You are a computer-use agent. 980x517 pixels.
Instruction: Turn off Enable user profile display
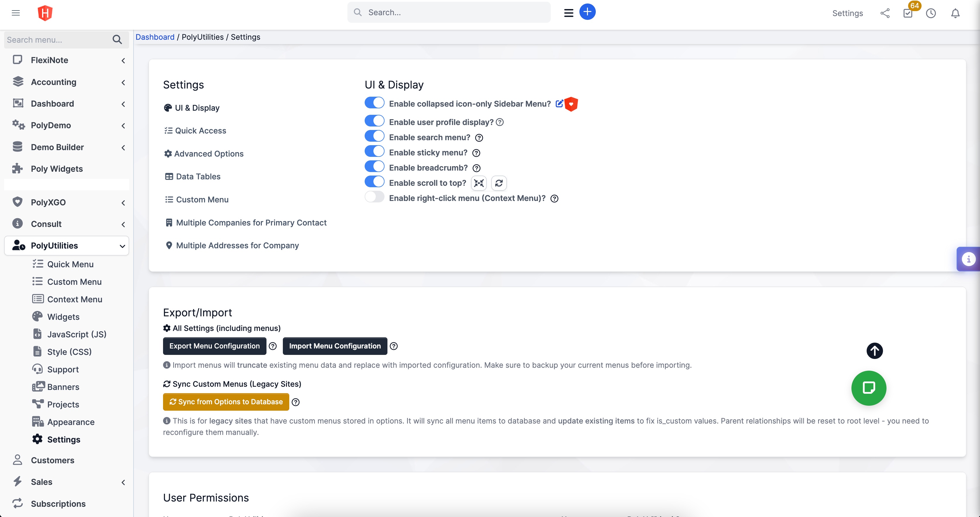tap(374, 121)
